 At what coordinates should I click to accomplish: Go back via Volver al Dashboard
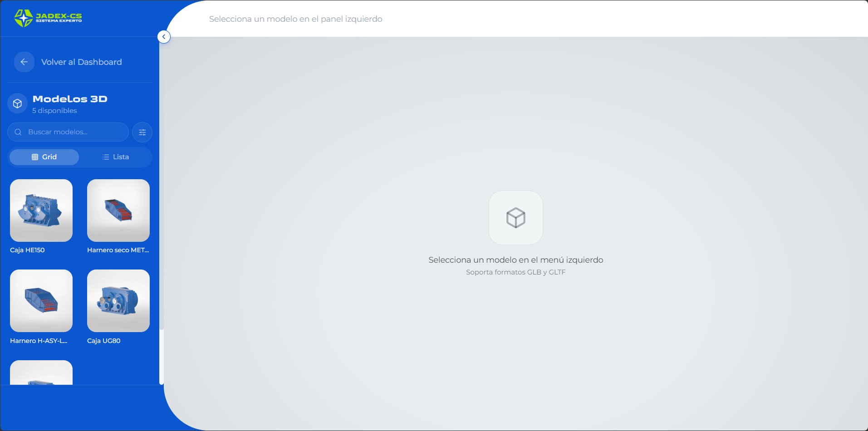pyautogui.click(x=81, y=62)
